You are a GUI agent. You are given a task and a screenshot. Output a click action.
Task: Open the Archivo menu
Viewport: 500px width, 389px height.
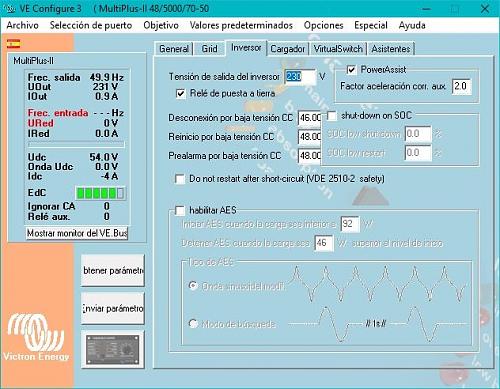pos(22,25)
